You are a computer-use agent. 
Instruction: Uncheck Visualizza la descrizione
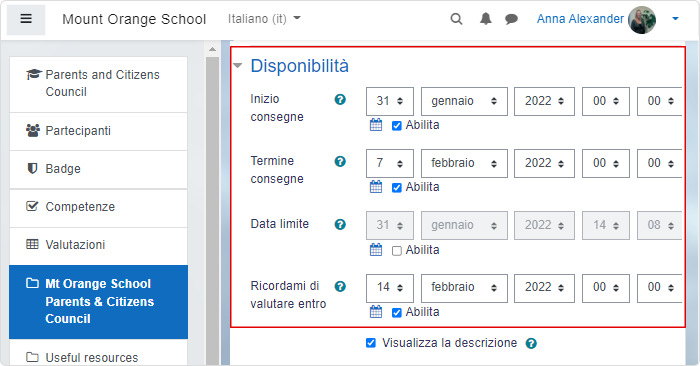tap(371, 343)
